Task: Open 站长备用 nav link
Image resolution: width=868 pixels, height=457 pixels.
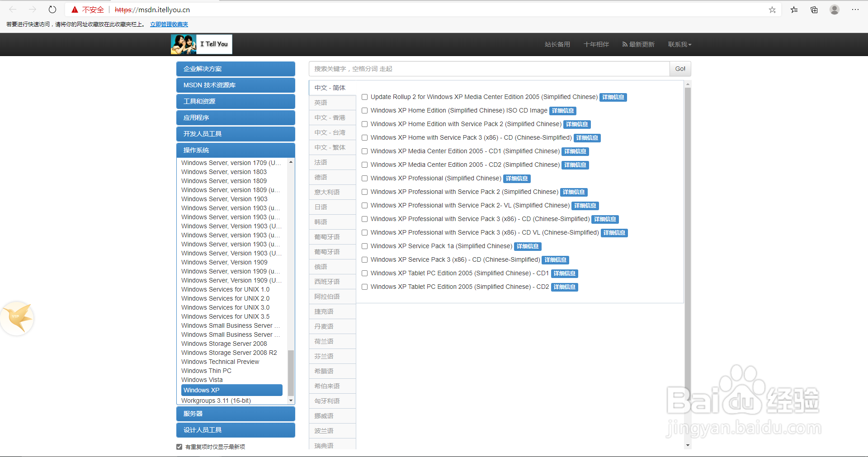Action: [557, 44]
